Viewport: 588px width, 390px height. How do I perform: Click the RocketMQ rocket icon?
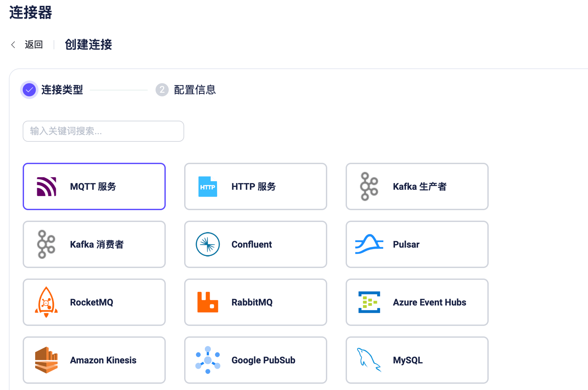tap(46, 302)
